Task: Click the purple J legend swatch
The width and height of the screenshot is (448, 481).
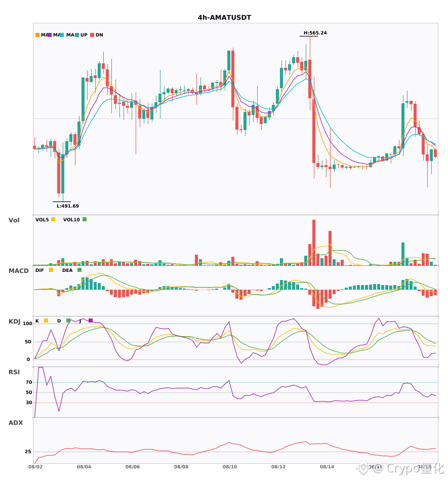Action: (x=91, y=320)
